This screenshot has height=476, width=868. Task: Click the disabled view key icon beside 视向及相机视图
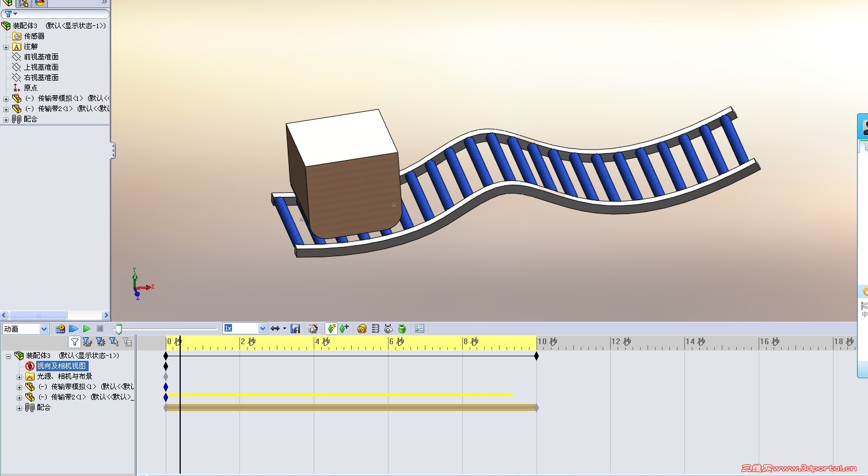point(30,366)
